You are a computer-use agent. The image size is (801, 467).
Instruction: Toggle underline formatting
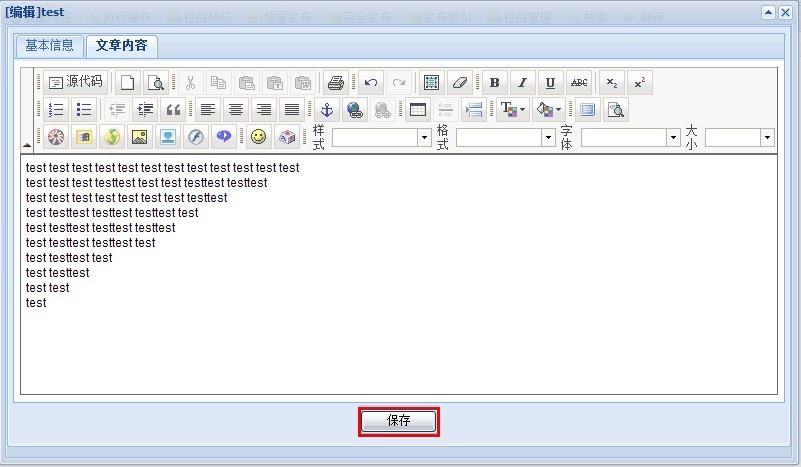(550, 83)
